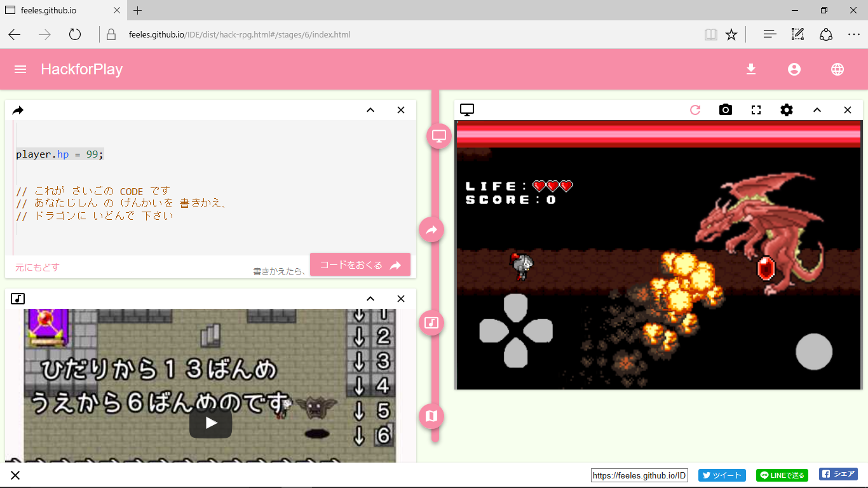
Task: Open the HackforPlay hamburger menu
Action: (x=20, y=69)
